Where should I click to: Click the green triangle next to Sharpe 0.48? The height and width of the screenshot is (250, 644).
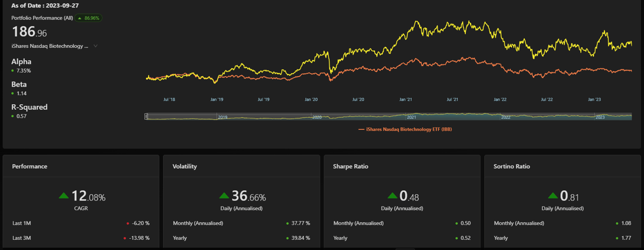click(x=392, y=196)
